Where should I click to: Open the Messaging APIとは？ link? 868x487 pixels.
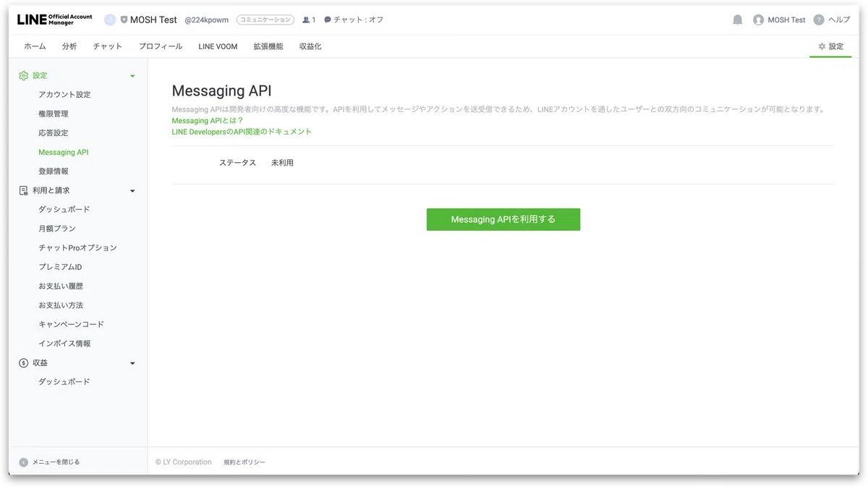click(x=208, y=121)
